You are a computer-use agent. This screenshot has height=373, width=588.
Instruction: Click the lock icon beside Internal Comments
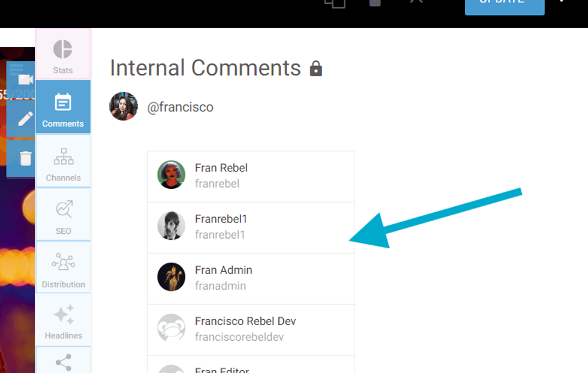coord(316,69)
